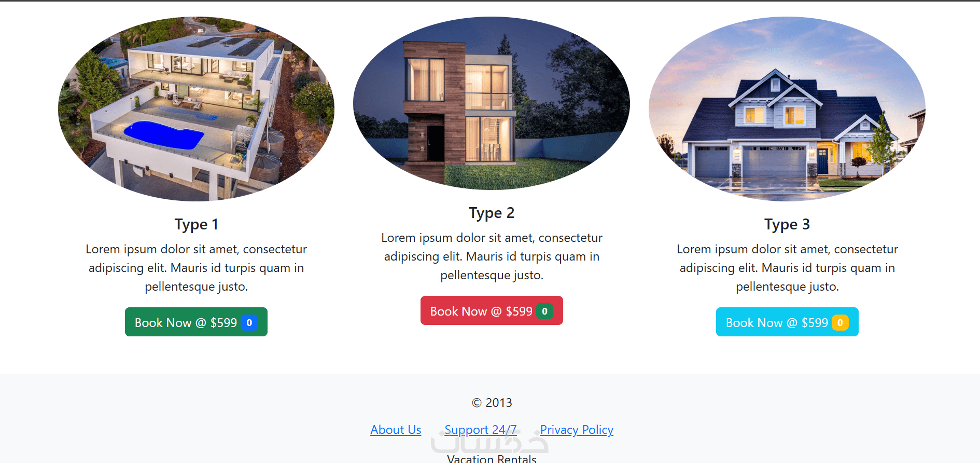
Task: Click the red Book Now @ $599 button
Action: [492, 310]
